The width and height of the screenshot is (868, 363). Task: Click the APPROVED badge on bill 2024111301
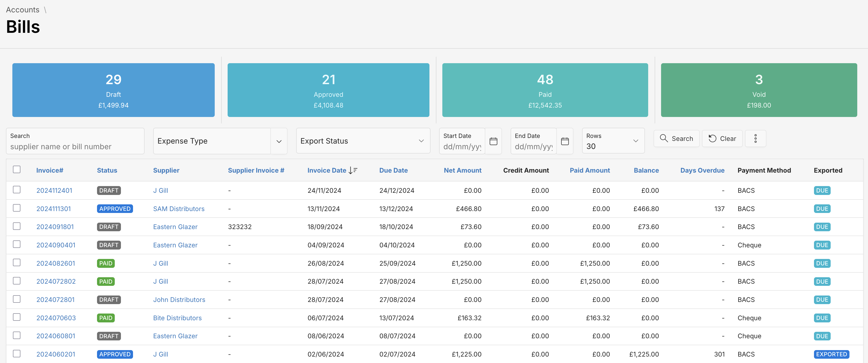tap(115, 209)
